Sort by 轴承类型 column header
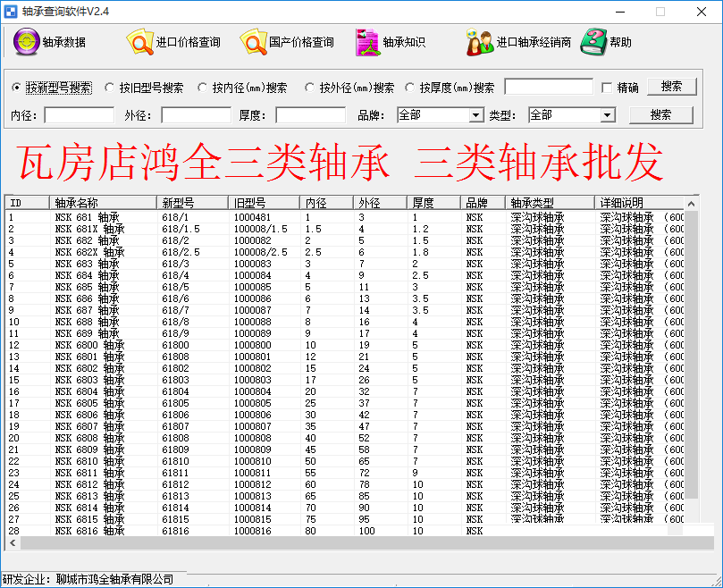 click(x=550, y=203)
